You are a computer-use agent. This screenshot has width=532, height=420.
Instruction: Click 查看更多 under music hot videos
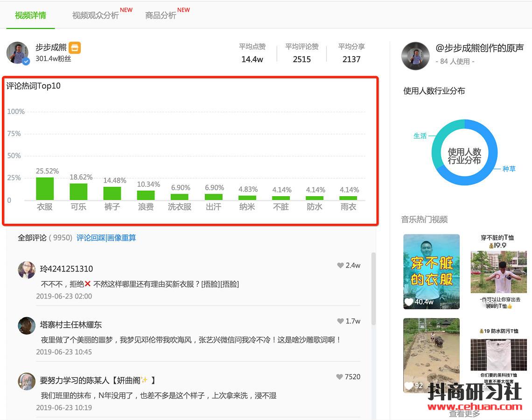(x=464, y=413)
